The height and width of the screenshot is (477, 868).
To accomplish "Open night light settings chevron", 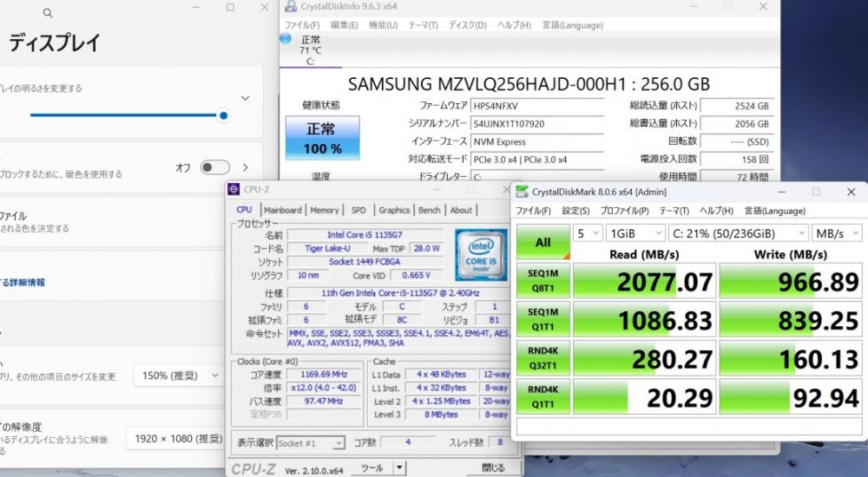I will pos(246,167).
